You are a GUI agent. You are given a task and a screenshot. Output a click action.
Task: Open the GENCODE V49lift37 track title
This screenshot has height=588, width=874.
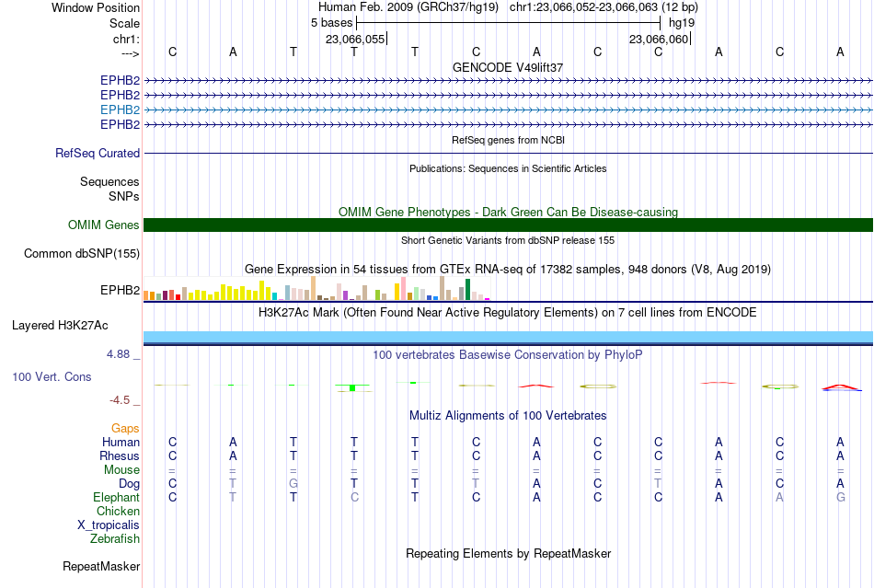click(508, 67)
